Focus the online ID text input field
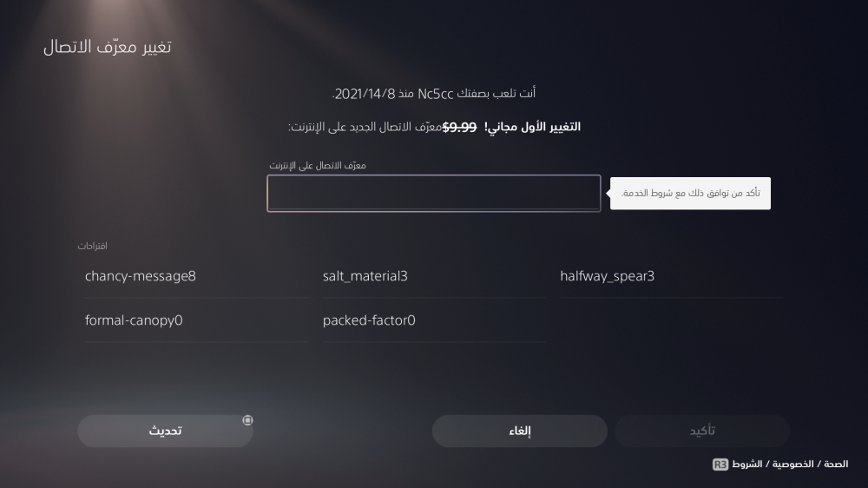The image size is (868, 488). (x=433, y=194)
